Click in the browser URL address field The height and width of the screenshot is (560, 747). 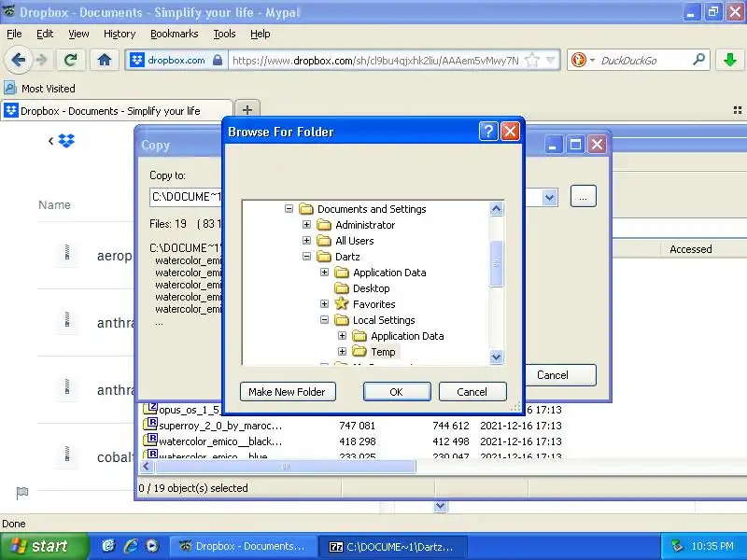click(x=376, y=61)
